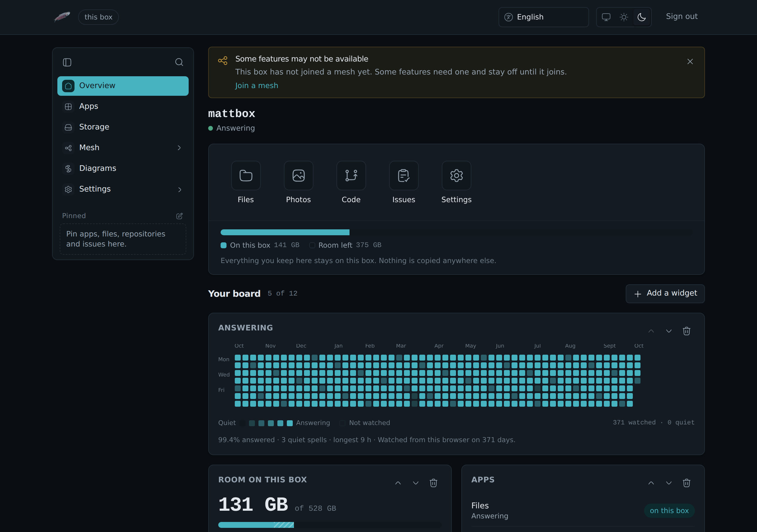Switch to dark theme
757x532 pixels.
[x=641, y=17]
